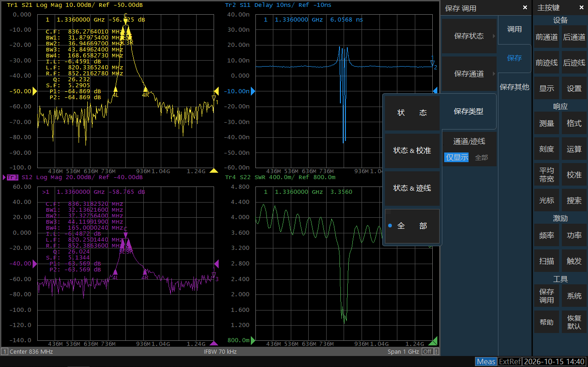Open the 测量 menu

(547, 124)
